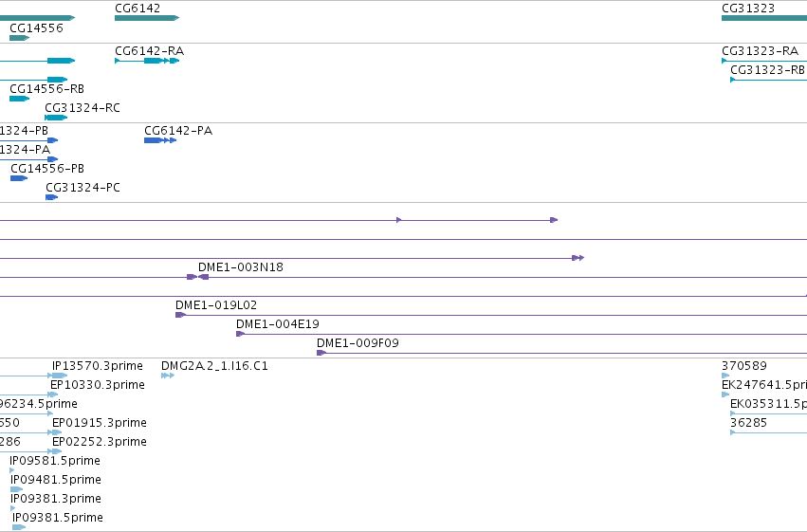Click the CG31324-PC protein label

pos(83,188)
